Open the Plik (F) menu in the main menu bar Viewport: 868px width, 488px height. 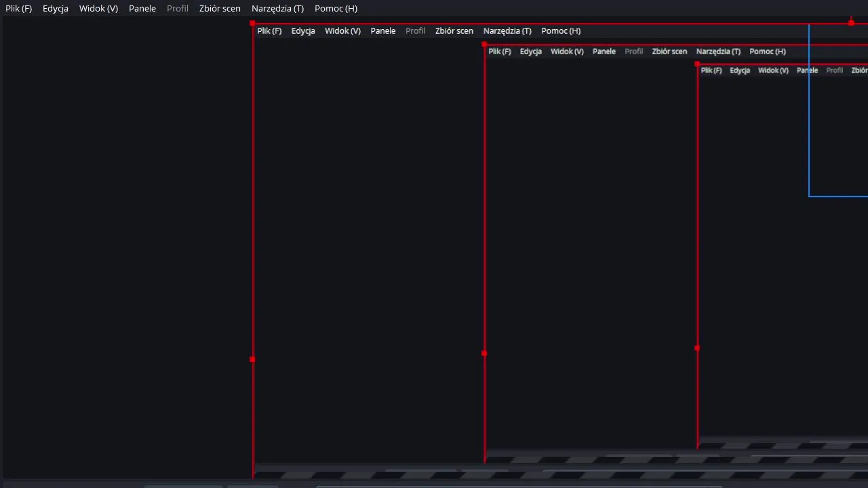[19, 9]
